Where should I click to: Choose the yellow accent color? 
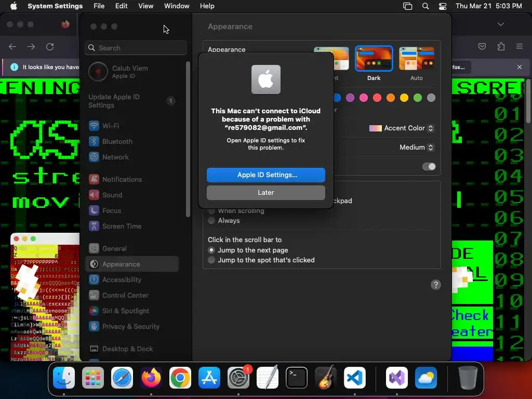(x=404, y=98)
